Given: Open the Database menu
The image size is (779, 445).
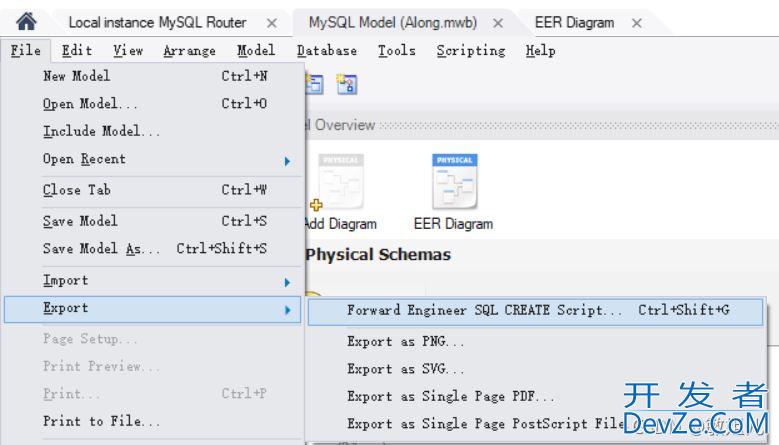Looking at the screenshot, I should click(x=327, y=50).
